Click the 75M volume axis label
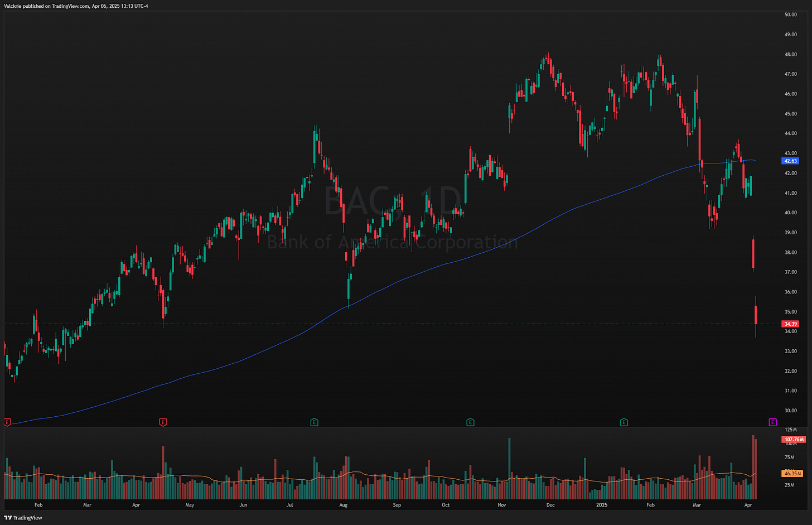The width and height of the screenshot is (812, 525). 790,457
